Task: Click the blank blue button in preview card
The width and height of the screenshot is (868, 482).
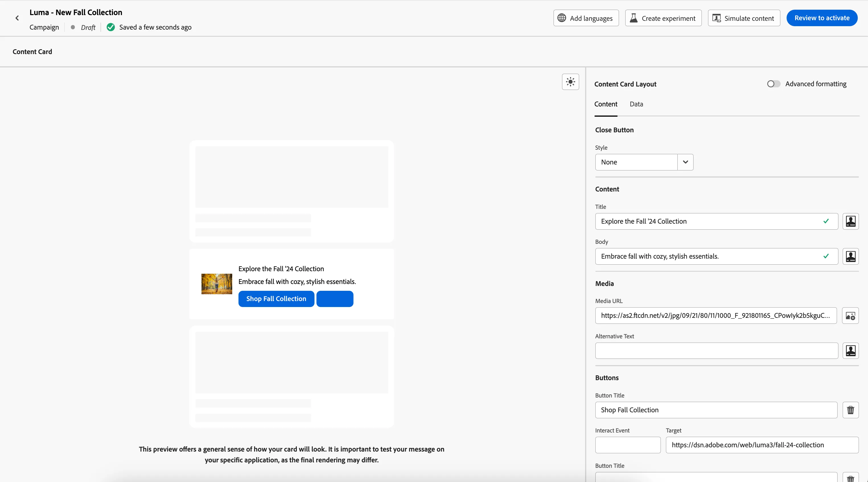Action: click(335, 299)
